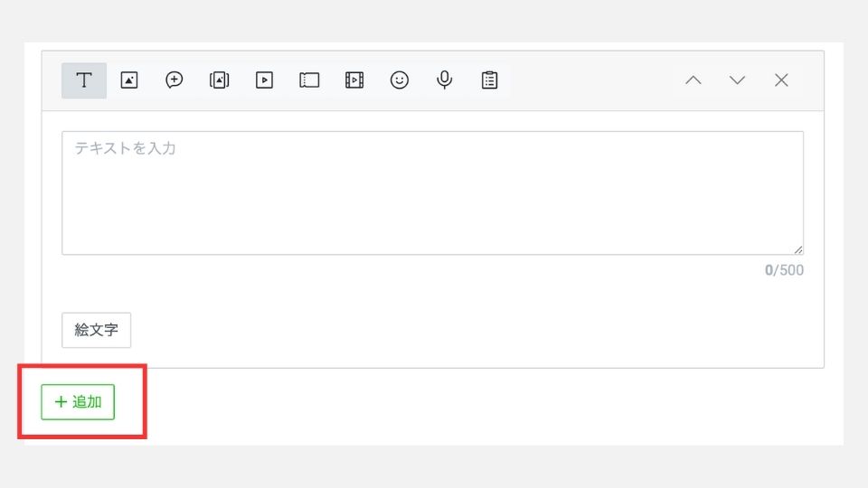Select the Text (T) message type
Screen dimensions: 868x488
84,80
